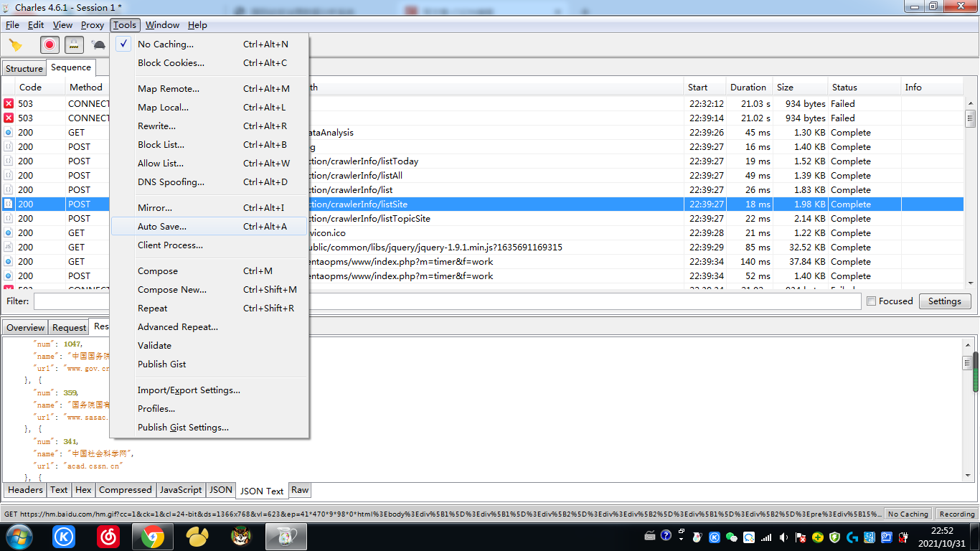Click network signal tray icon
The height and width of the screenshot is (551, 980).
tap(766, 537)
